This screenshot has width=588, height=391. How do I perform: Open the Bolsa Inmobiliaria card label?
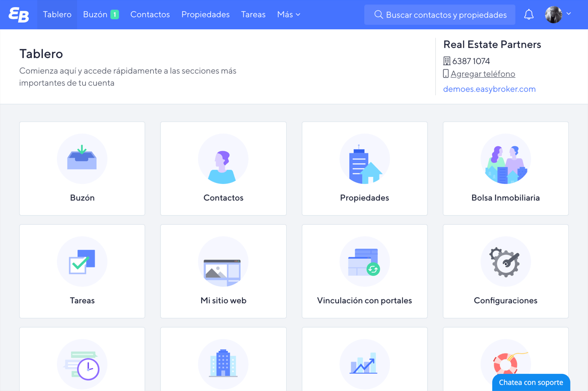pyautogui.click(x=505, y=198)
